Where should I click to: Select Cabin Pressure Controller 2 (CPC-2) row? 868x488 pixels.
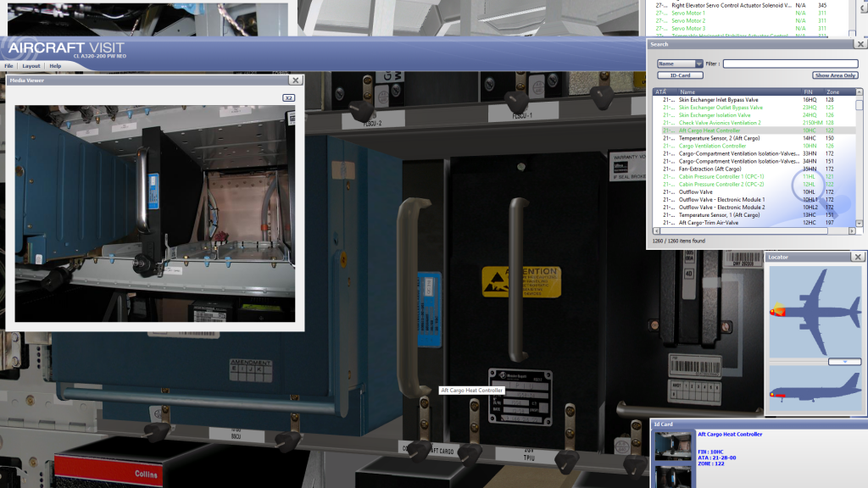pos(754,184)
